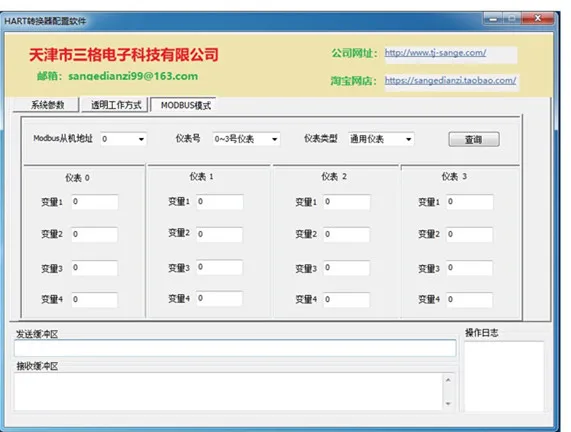Click inside the 操作日志 log box

(x=504, y=377)
